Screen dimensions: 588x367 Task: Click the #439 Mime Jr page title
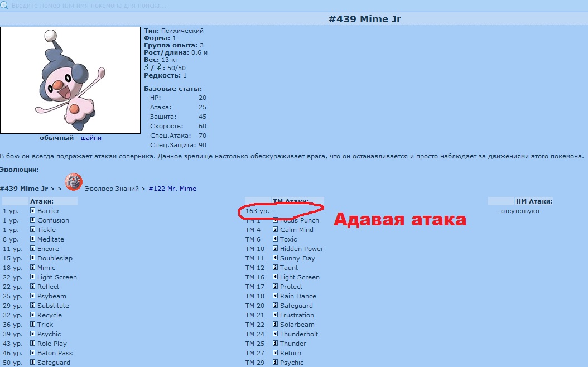(364, 19)
